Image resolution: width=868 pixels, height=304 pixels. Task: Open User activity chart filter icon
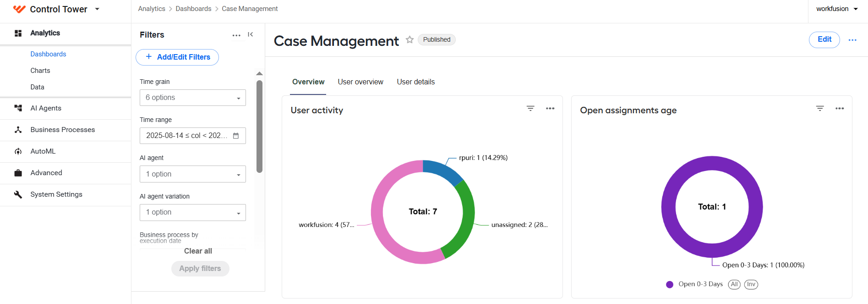click(530, 109)
